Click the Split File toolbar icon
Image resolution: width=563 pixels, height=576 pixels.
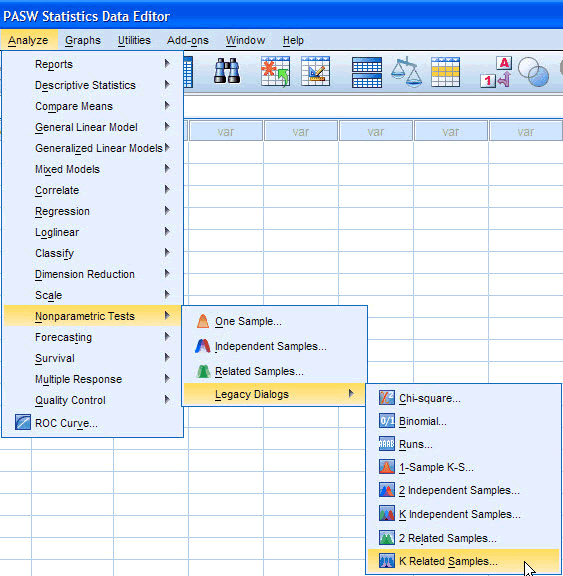click(367, 72)
